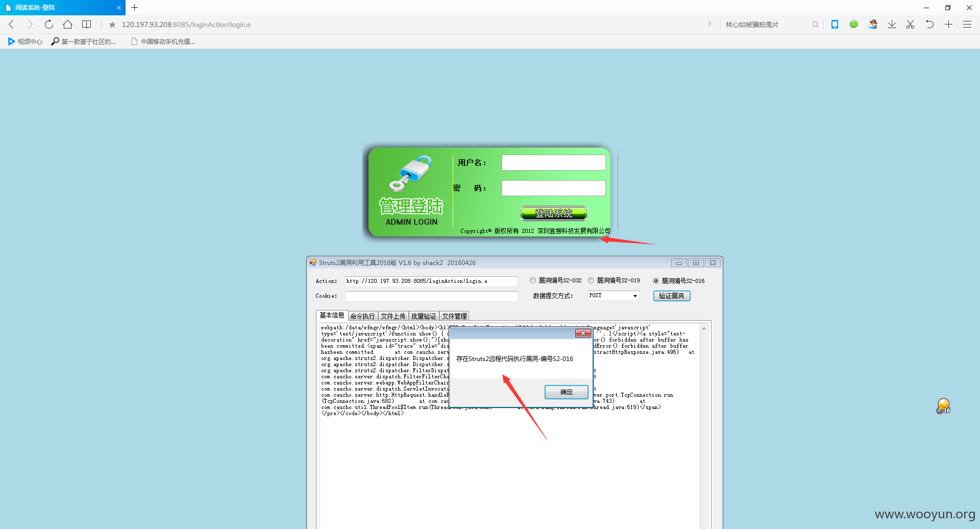Screen dimensions: 980x529
Task: Click the 用户名 input field
Action: tap(554, 163)
